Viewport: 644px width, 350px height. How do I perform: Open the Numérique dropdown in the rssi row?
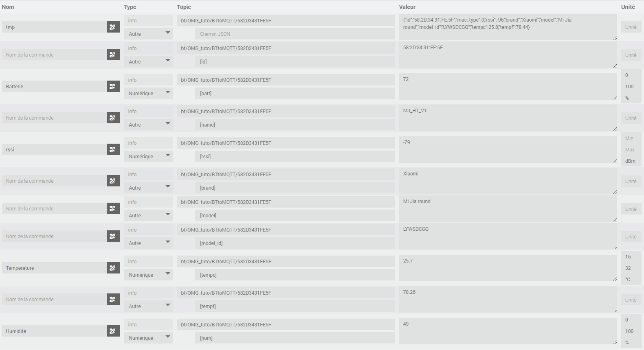tap(149, 156)
